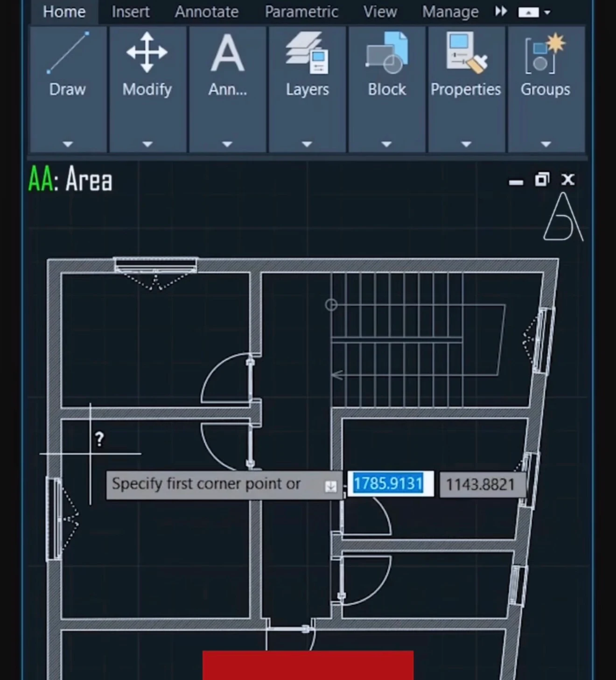Viewport: 616px width, 680px height.
Task: Click the Properties panel brush icon
Action: pos(466,53)
